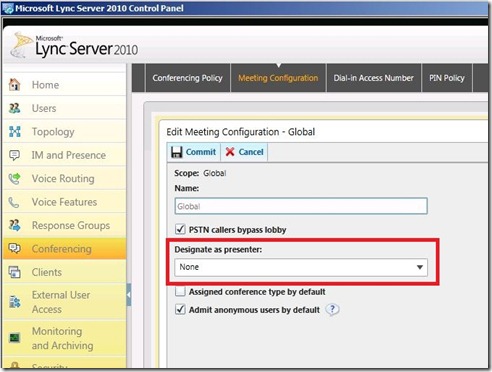Open IM and Presence section

click(x=64, y=155)
